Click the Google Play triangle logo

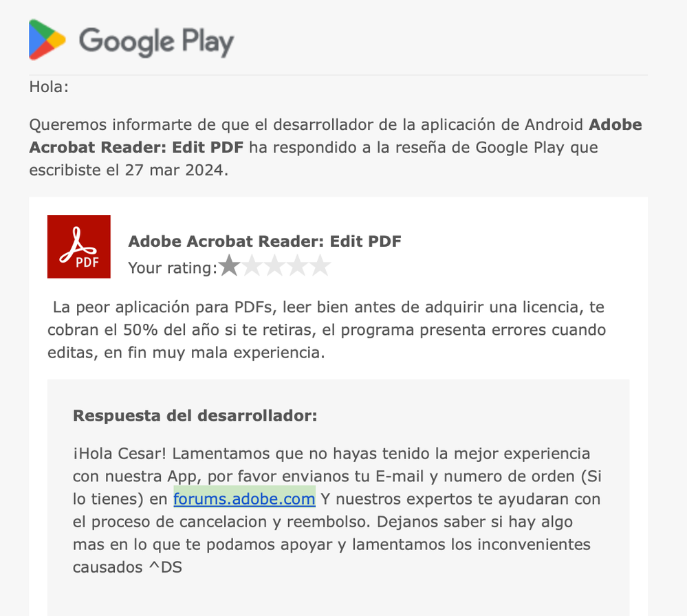[47, 40]
